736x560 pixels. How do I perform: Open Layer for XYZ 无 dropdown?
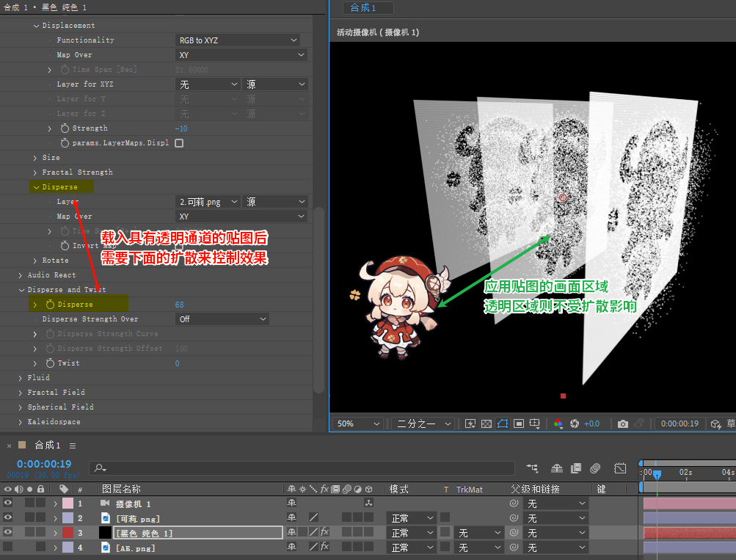(x=208, y=84)
